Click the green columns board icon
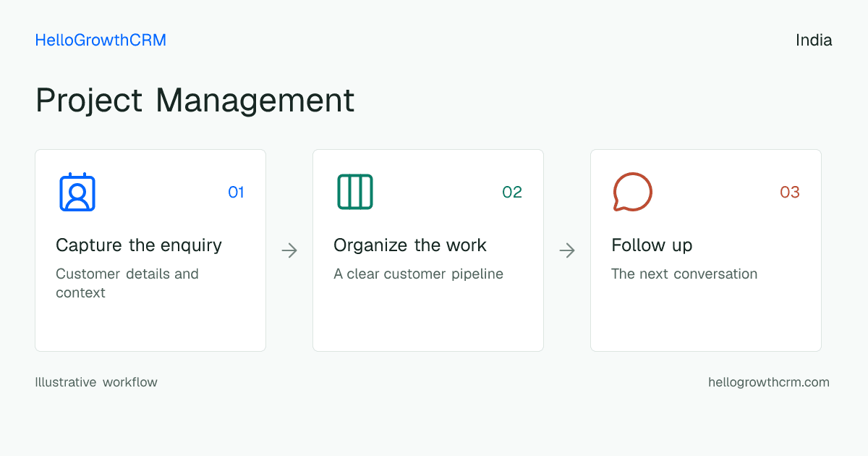 tap(355, 192)
